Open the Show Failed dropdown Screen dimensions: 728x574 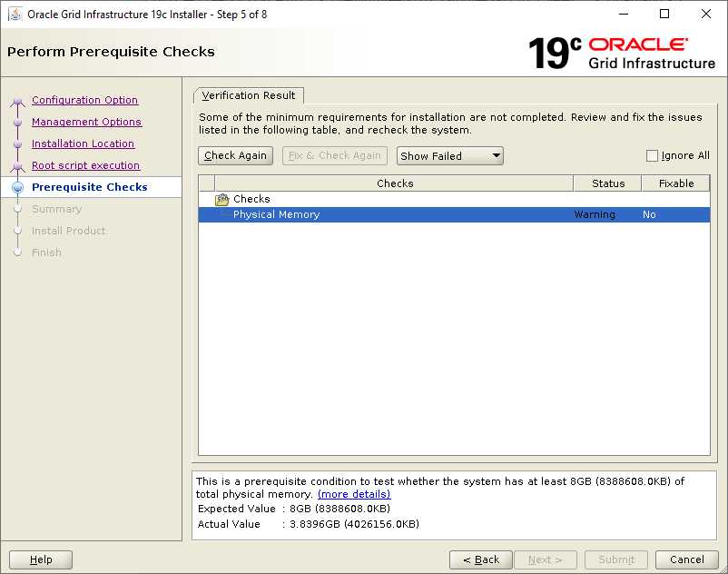pyautogui.click(x=450, y=156)
